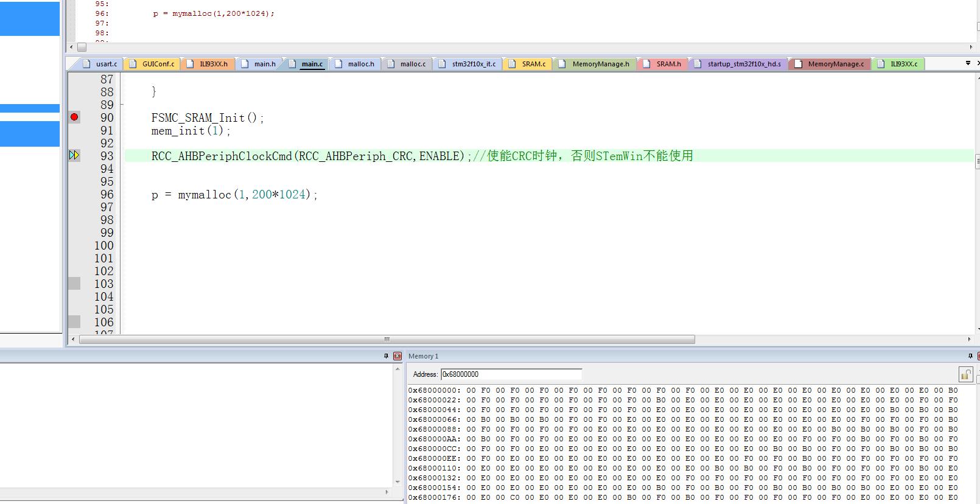This screenshot has height=504, width=980.
Task: Switch to the usart.c tab
Action: (x=100, y=64)
